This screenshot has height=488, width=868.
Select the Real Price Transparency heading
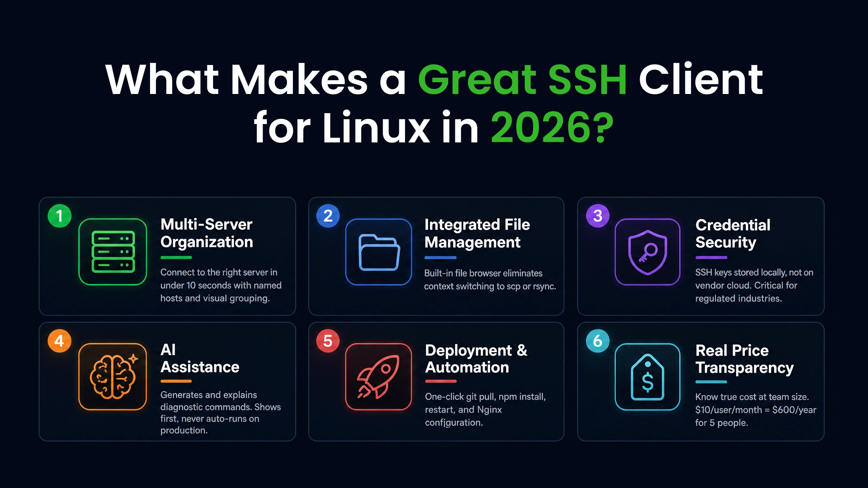tap(744, 359)
